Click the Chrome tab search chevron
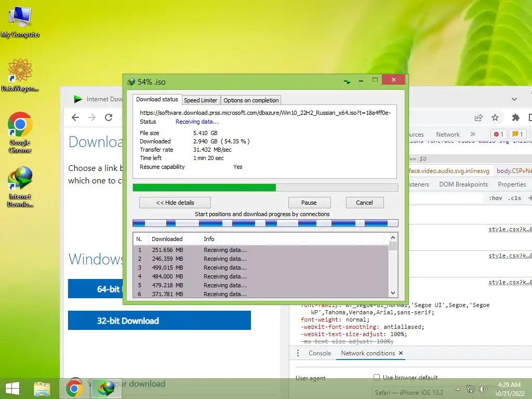The height and width of the screenshot is (399, 532). coord(514,99)
